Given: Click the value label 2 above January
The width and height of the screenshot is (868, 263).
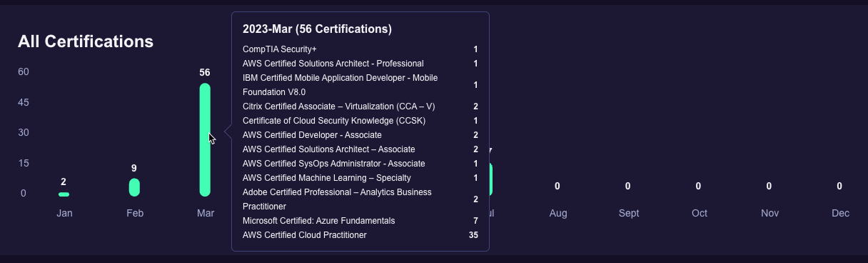Looking at the screenshot, I should tap(64, 182).
